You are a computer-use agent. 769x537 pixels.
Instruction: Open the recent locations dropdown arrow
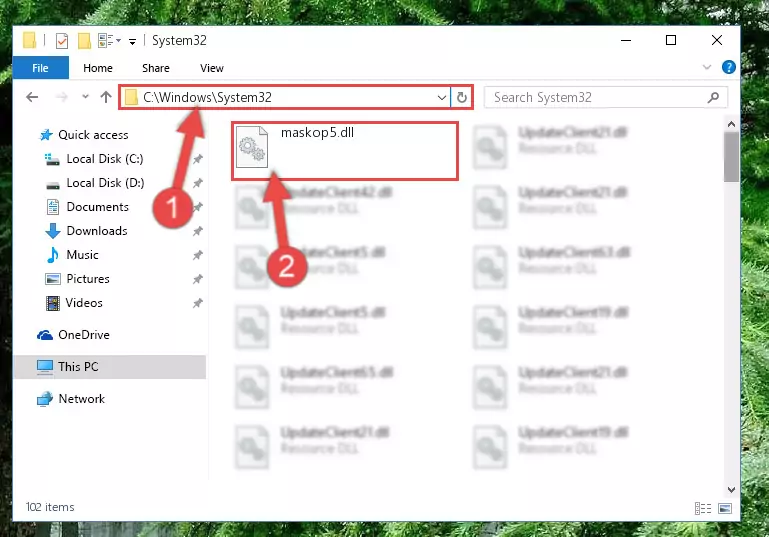pos(85,97)
